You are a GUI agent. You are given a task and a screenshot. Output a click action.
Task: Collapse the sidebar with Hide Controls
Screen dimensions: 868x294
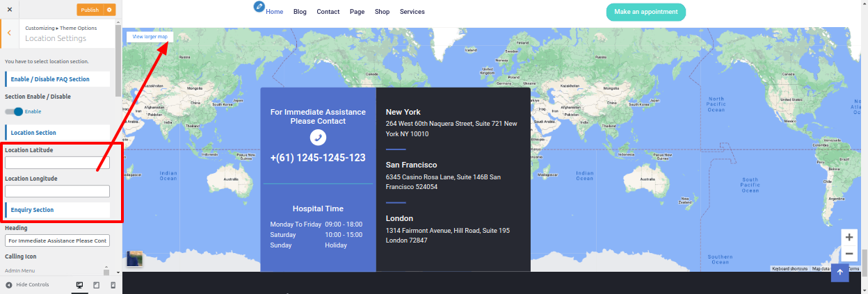point(28,285)
